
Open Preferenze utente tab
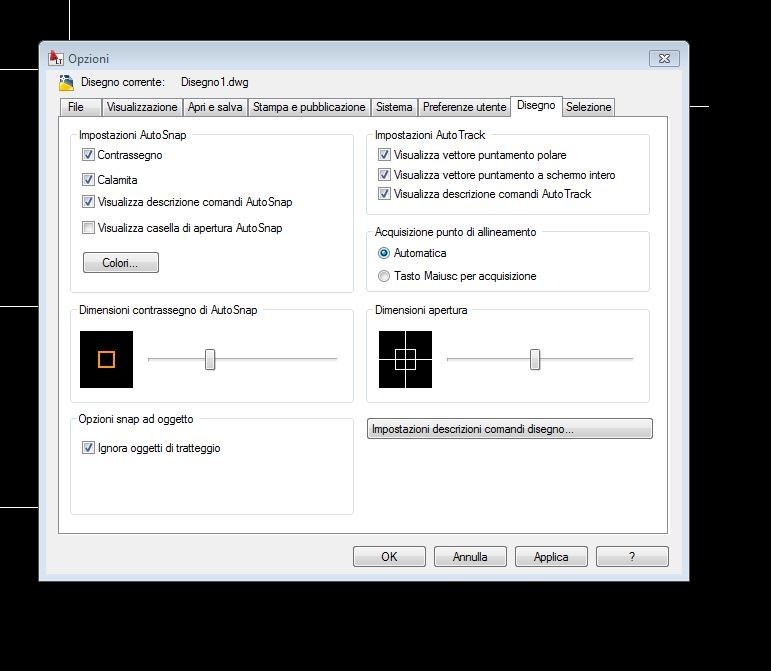[465, 107]
